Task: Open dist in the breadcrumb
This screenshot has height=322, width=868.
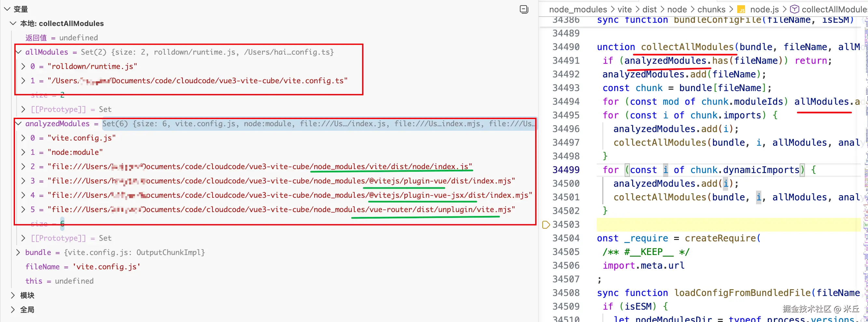Action: click(649, 9)
